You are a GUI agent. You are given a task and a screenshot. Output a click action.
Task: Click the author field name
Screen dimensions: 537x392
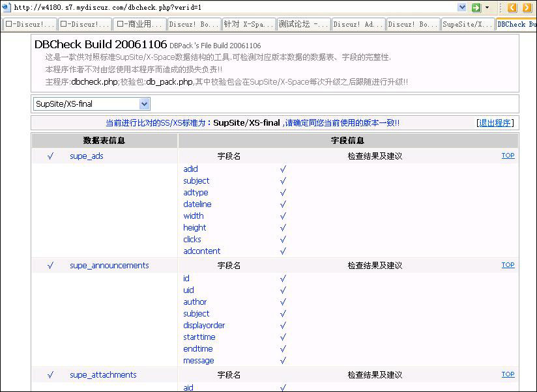coord(195,302)
